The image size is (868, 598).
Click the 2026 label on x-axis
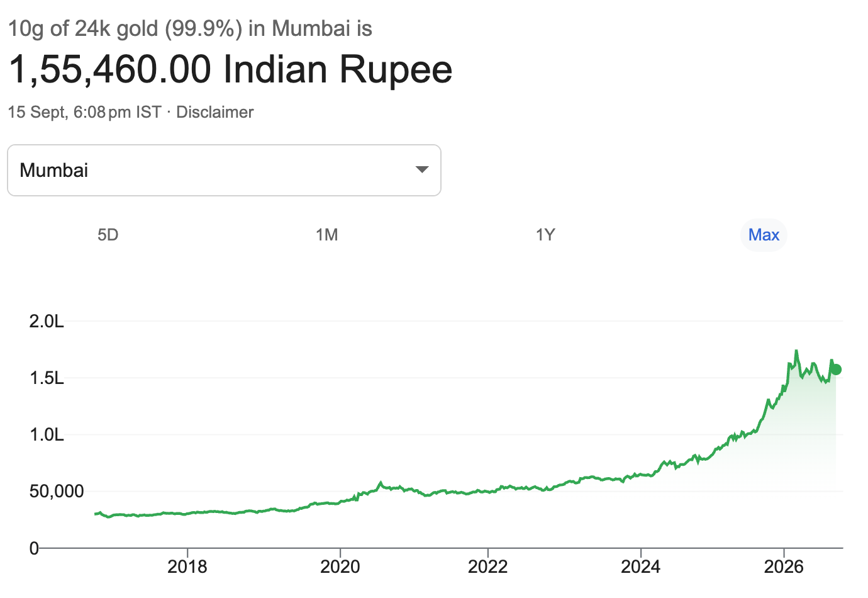click(x=784, y=567)
